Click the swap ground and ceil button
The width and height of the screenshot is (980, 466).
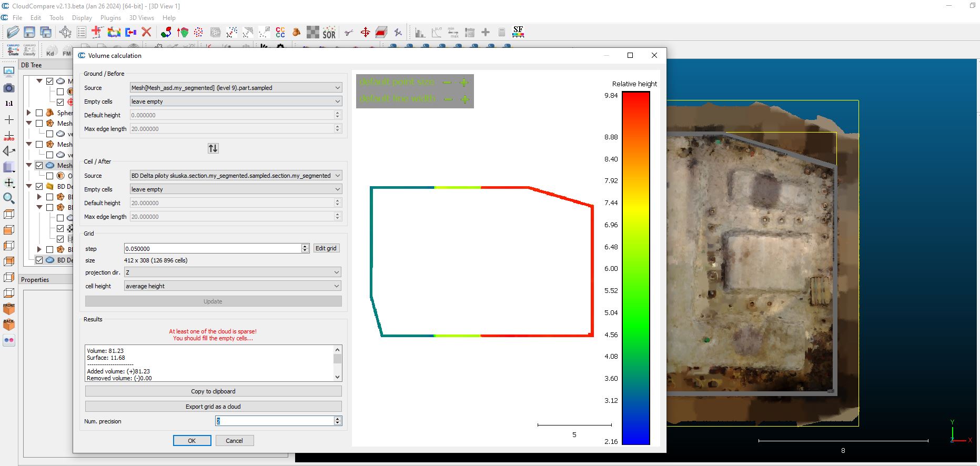[213, 148]
